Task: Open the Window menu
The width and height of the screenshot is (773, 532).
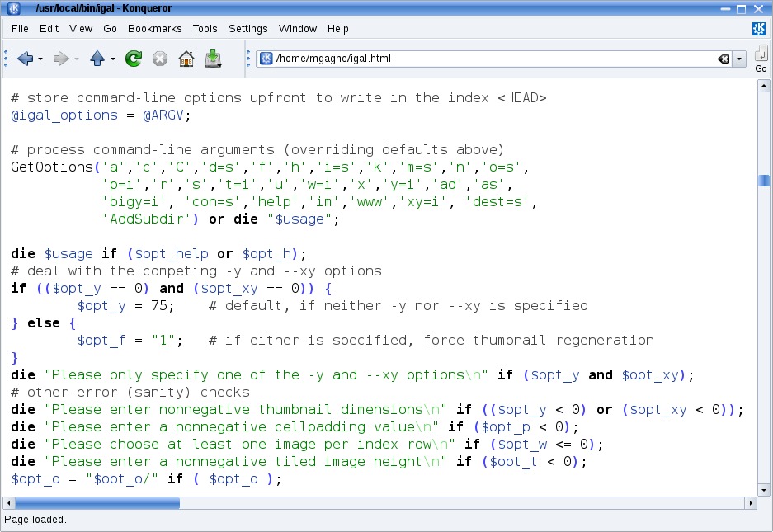Action: coord(297,29)
